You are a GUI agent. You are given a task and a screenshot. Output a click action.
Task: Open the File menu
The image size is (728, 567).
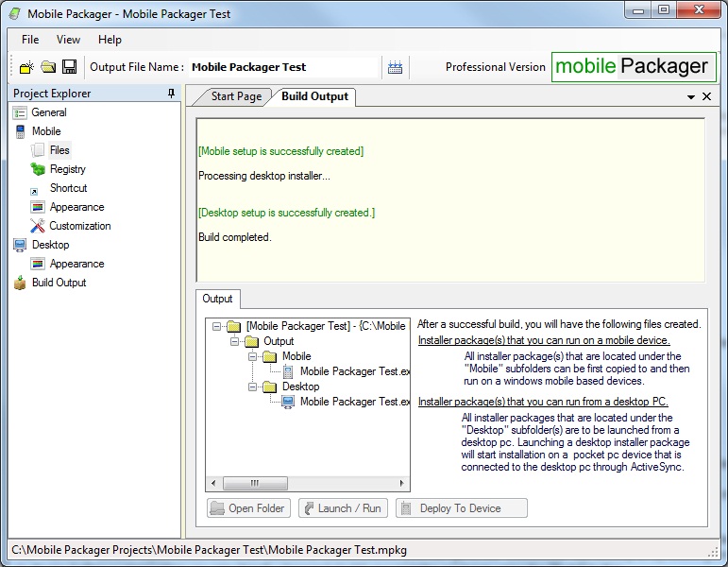[30, 40]
